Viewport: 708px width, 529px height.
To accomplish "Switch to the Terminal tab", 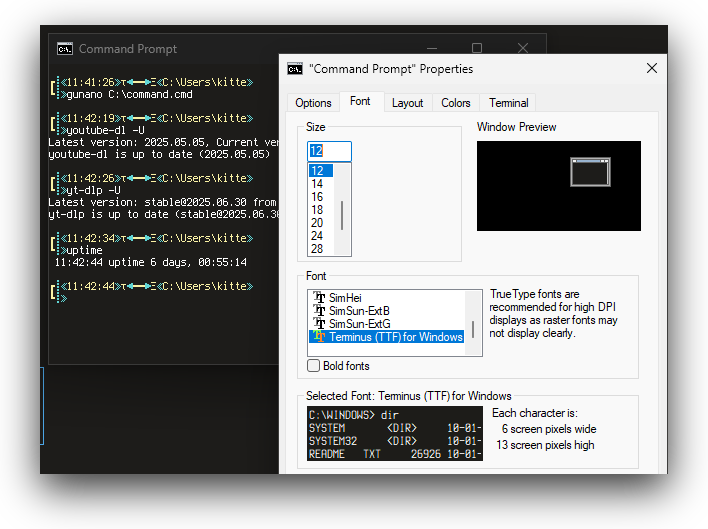I will pos(508,103).
